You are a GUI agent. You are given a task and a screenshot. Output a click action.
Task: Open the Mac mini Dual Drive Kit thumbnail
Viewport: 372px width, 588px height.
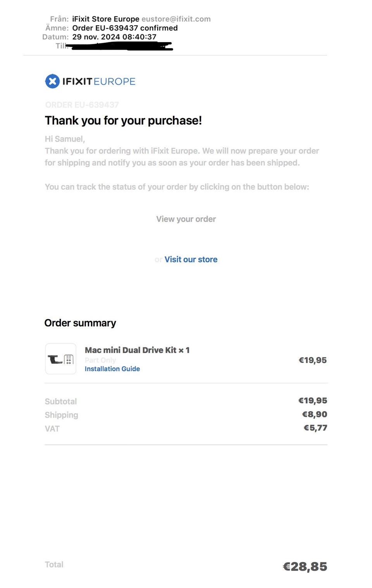point(61,359)
